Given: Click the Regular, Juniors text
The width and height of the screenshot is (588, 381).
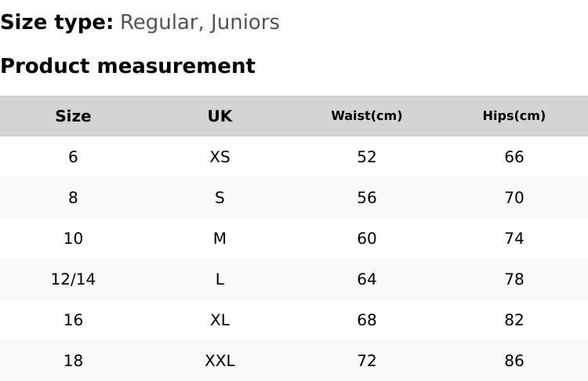Looking at the screenshot, I should click(199, 23).
